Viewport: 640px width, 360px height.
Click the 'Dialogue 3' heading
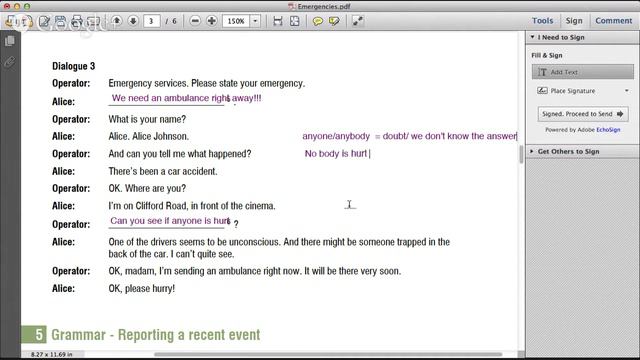[73, 66]
